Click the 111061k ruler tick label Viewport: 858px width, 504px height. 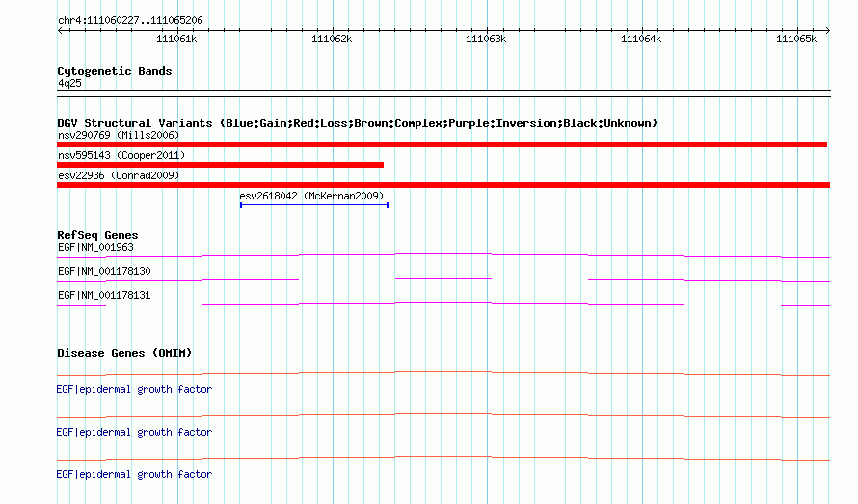coord(176,39)
